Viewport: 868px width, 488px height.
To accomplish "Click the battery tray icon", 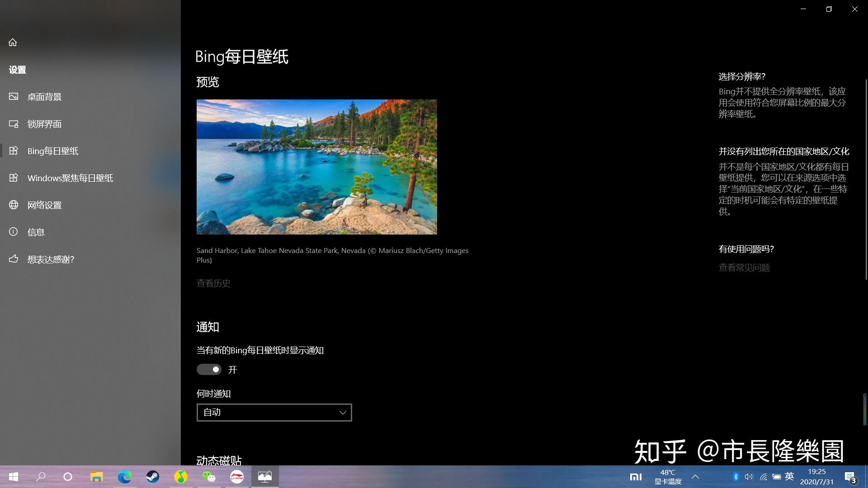I will [777, 477].
